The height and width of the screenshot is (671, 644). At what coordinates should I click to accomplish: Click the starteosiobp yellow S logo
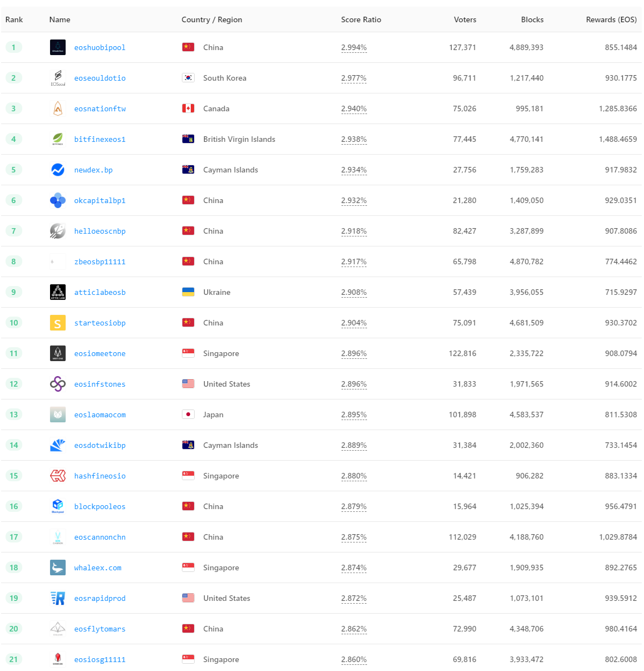[58, 323]
